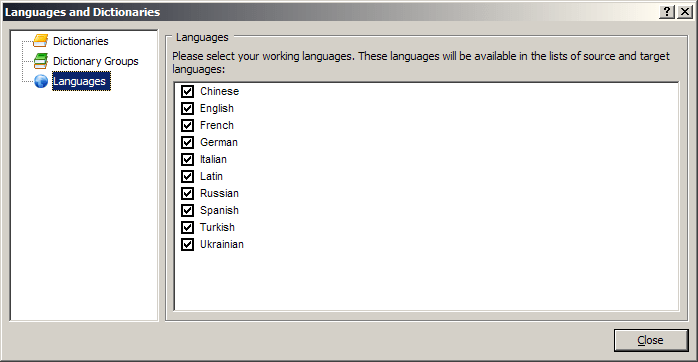Viewport: 698px width, 362px height.
Task: Select the Ukrainian label text
Action: [x=222, y=244]
